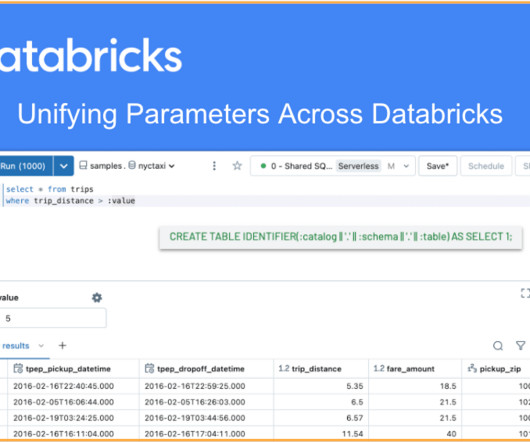This screenshot has height=442, width=530.
Task: Click the 'Unifying Parameters Across Databricks' heading
Action: 260,115
